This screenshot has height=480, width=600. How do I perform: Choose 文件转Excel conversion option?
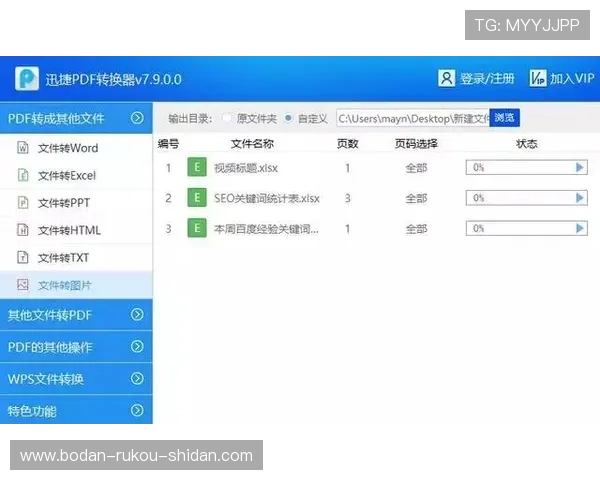click(x=76, y=175)
